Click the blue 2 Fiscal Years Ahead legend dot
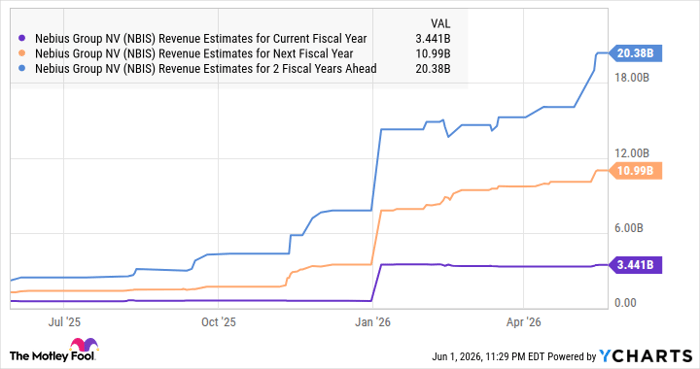Screen dimensions: 700x369 22,69
